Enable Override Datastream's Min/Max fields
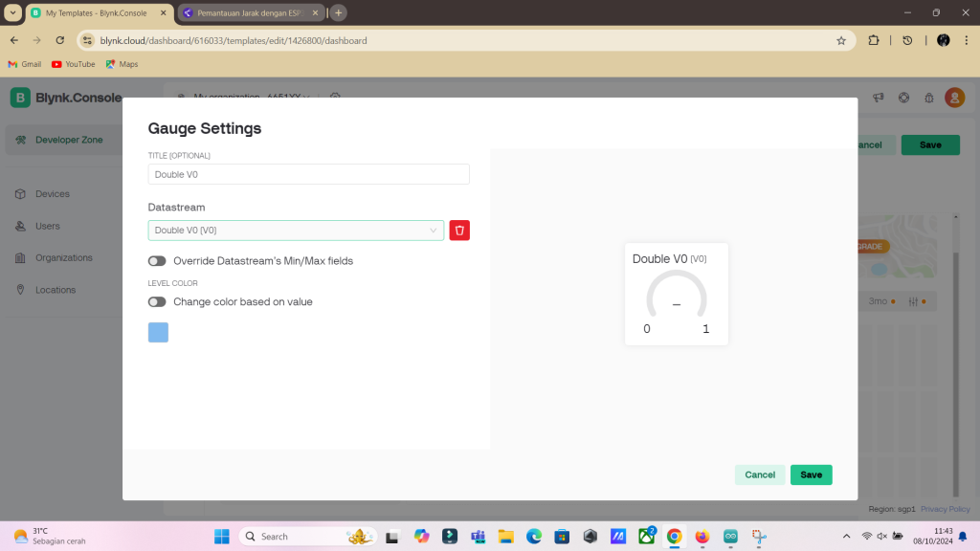This screenshot has width=980, height=551. point(157,261)
